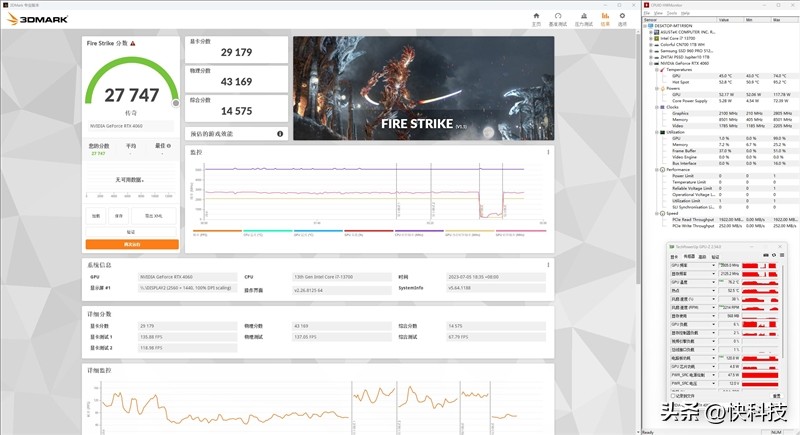Click the Validate button above run again
This screenshot has height=435, width=800.
pyautogui.click(x=131, y=232)
